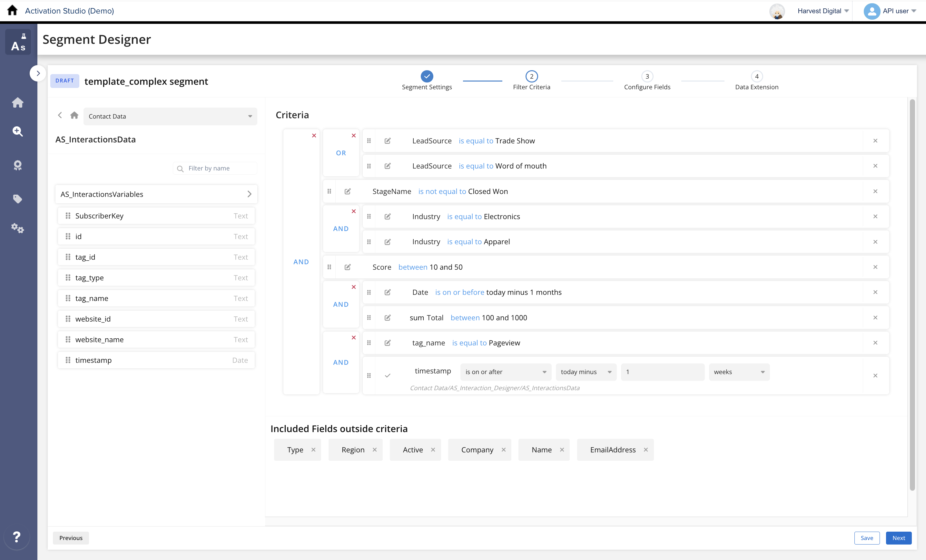Click the home icon in the left sidebar
Image resolution: width=926 pixels, height=560 pixels.
coord(18,102)
